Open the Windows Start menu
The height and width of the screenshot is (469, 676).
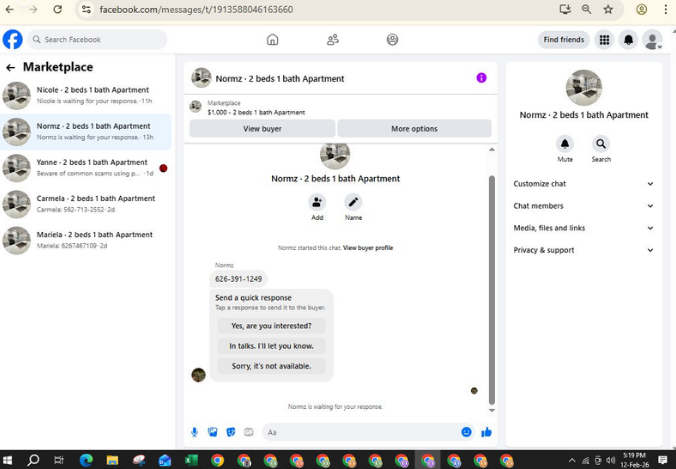click(7, 460)
